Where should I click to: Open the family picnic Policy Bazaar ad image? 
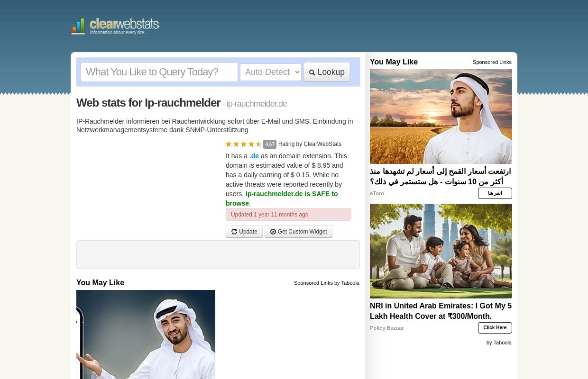pos(441,251)
